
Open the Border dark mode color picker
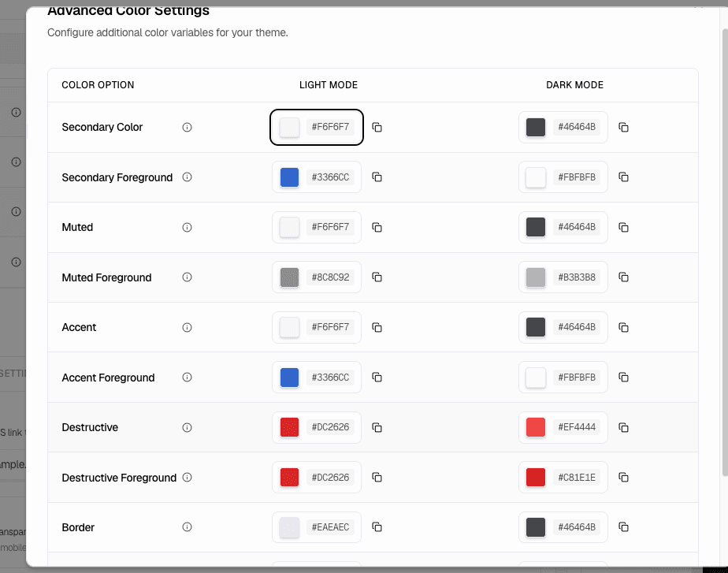click(x=536, y=527)
